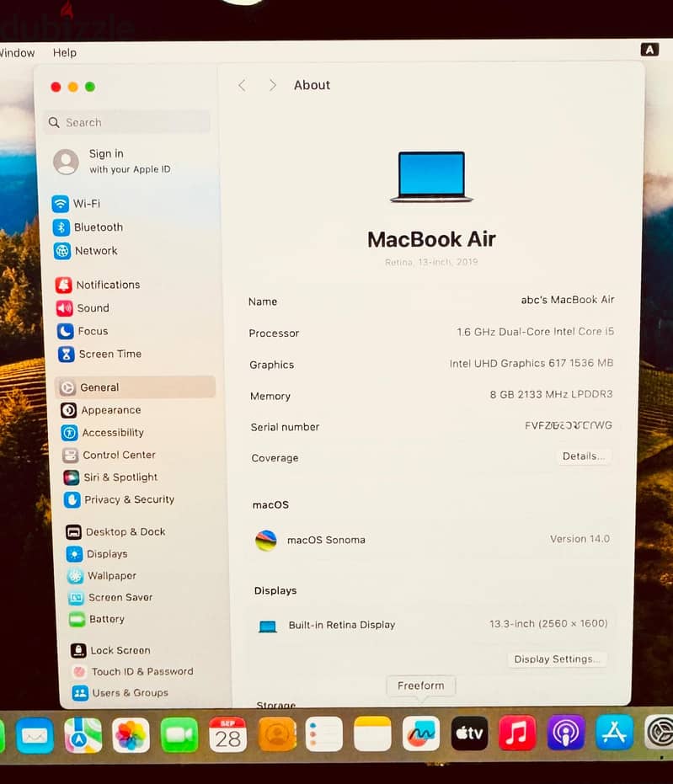The width and height of the screenshot is (673, 784).
Task: Click Version 14.0 text
Action: (580, 538)
